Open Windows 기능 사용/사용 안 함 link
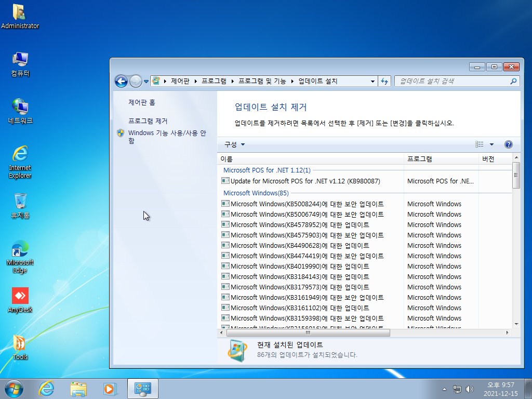Screen dimensions: 532x399 (x=167, y=137)
